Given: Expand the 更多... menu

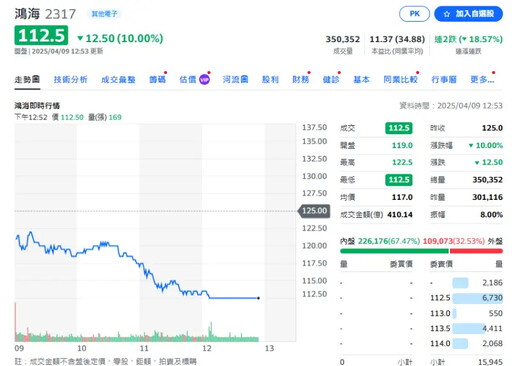Looking at the screenshot, I should click(x=482, y=80).
